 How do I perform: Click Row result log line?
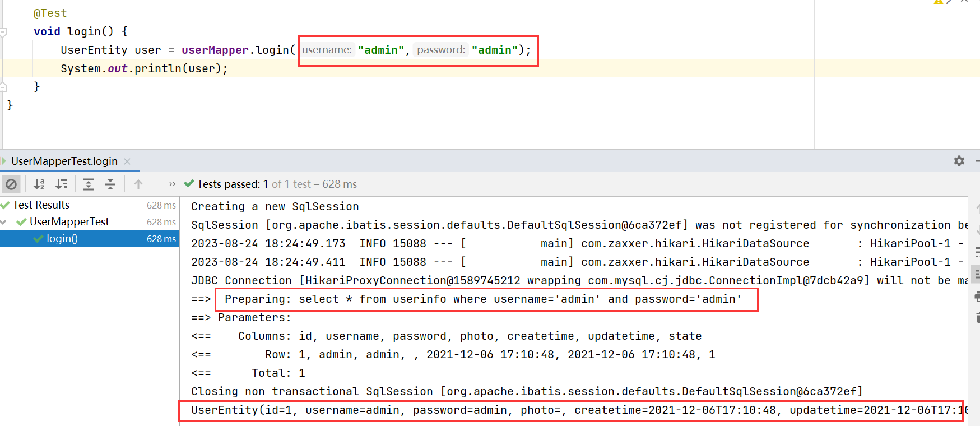[x=453, y=354]
